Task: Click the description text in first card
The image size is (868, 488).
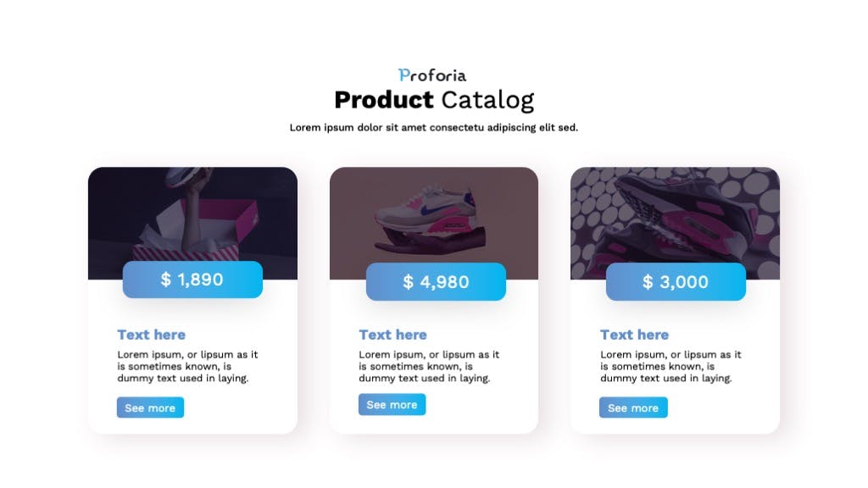Action: point(187,366)
